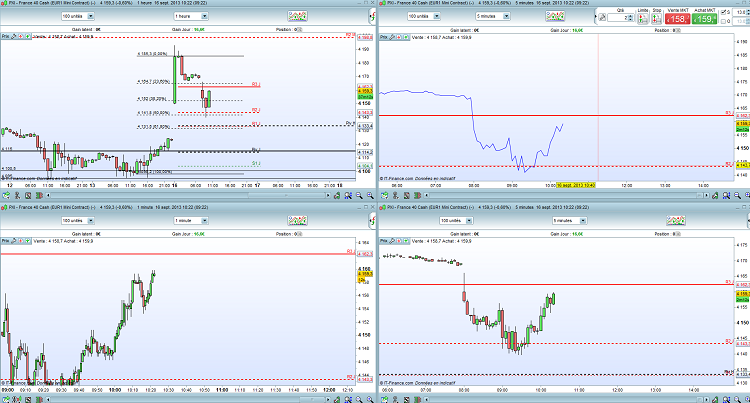750x403 pixels.
Task: Click wrench settings icon in trading panel
Action: point(602,18)
